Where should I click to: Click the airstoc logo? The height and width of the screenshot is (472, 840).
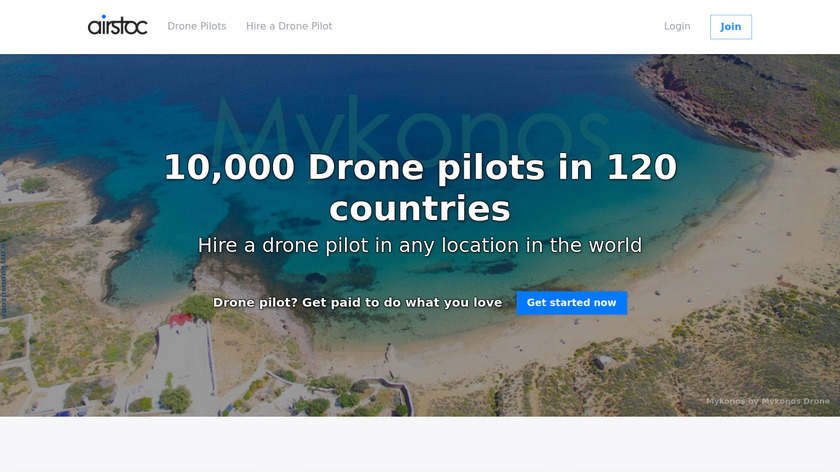click(117, 26)
